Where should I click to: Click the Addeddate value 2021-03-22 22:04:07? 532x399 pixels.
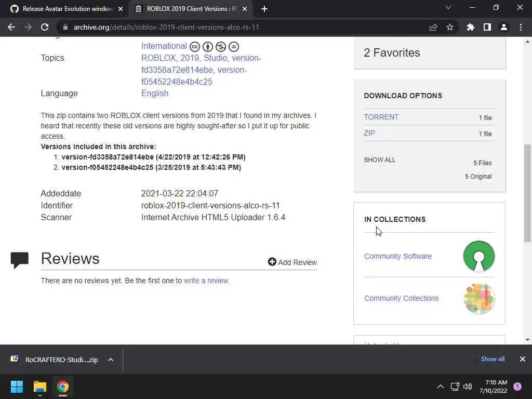click(x=179, y=193)
